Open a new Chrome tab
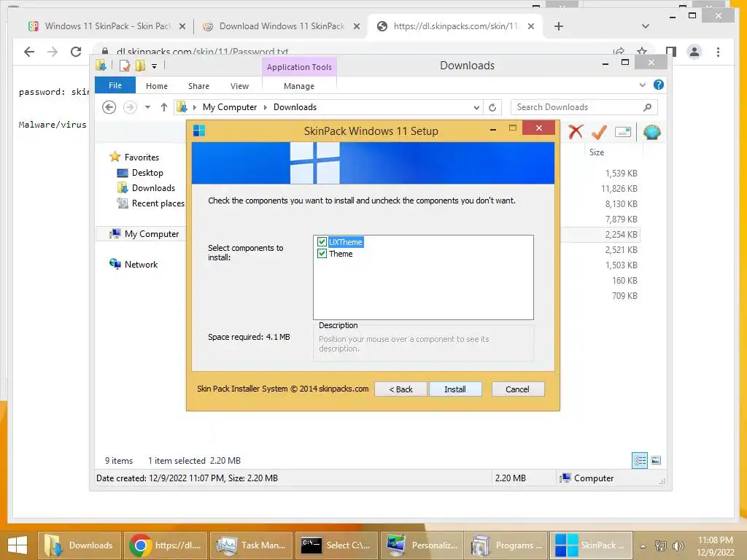 tap(559, 27)
